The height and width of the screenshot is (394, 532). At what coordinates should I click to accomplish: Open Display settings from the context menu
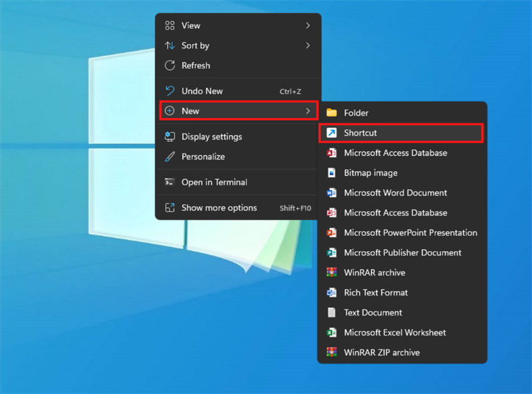[211, 137]
